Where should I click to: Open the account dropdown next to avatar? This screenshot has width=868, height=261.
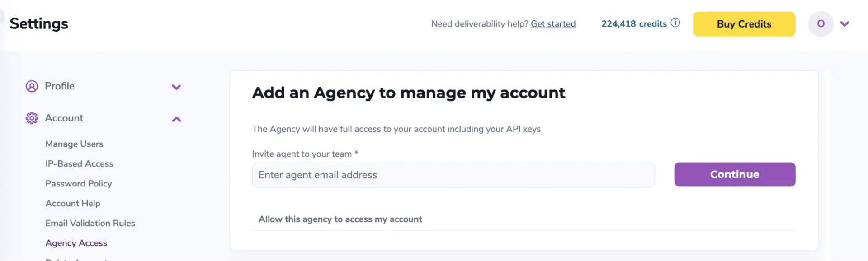pos(845,24)
